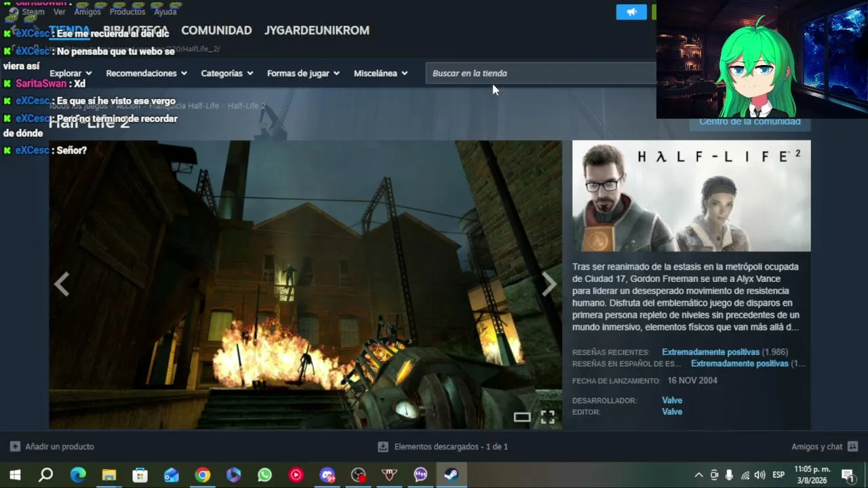Click the 'Amigos y chat' label
This screenshot has width=868, height=488.
click(x=816, y=447)
